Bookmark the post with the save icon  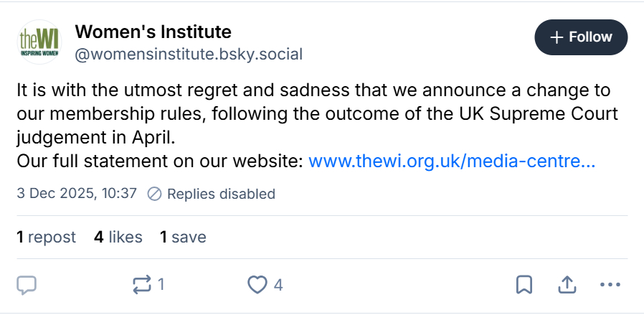(524, 285)
